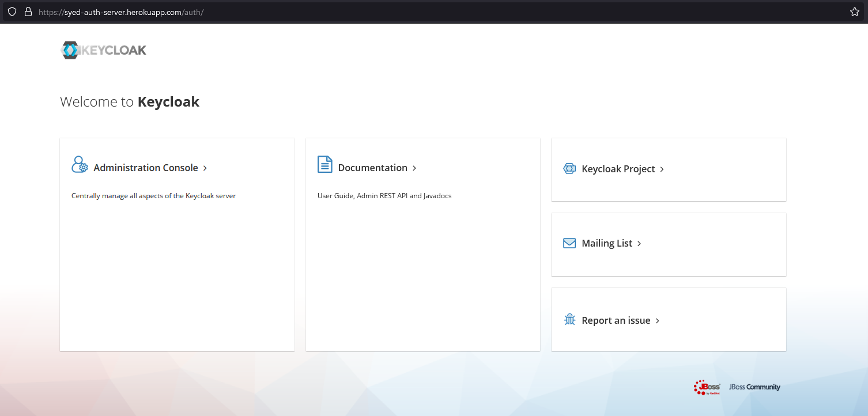Screen dimensions: 868x416
Task: Open the Mailing List link
Action: 607,243
